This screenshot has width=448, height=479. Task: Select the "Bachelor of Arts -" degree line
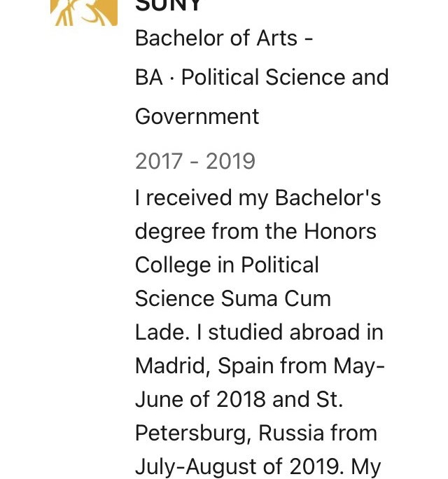click(224, 39)
